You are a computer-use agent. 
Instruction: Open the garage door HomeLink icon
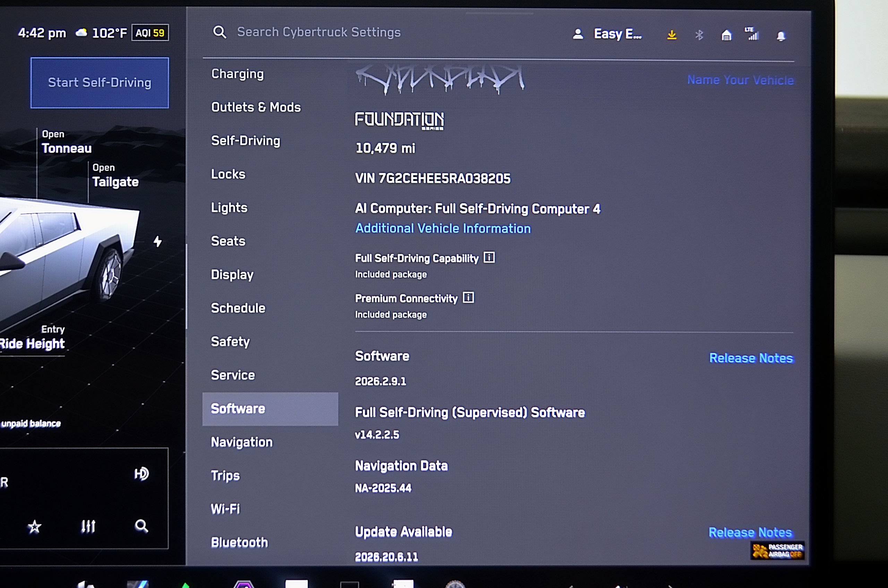click(x=726, y=35)
